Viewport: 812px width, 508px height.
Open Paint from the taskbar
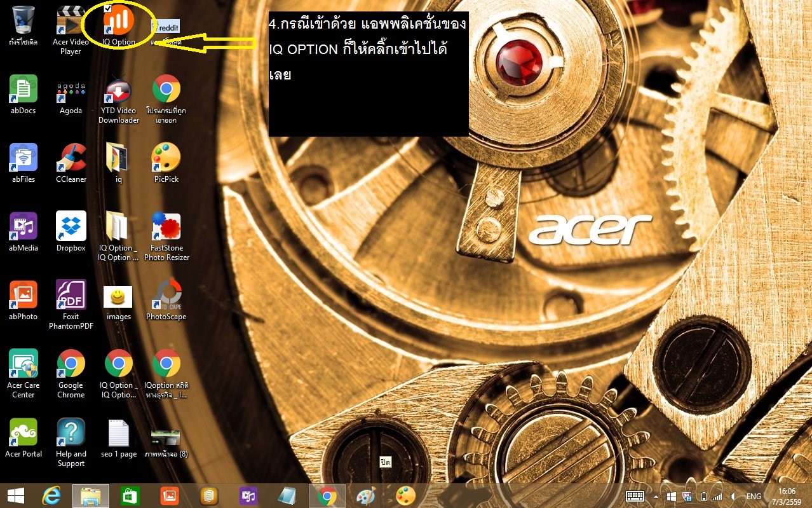pyautogui.click(x=366, y=496)
